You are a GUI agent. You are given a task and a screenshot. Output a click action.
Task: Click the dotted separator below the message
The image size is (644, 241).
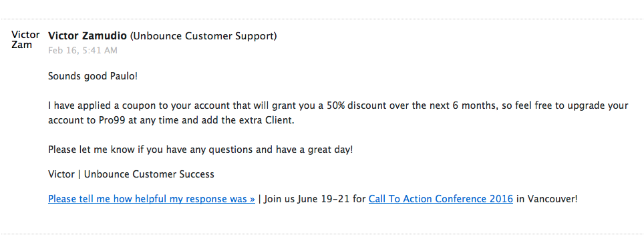(322, 234)
